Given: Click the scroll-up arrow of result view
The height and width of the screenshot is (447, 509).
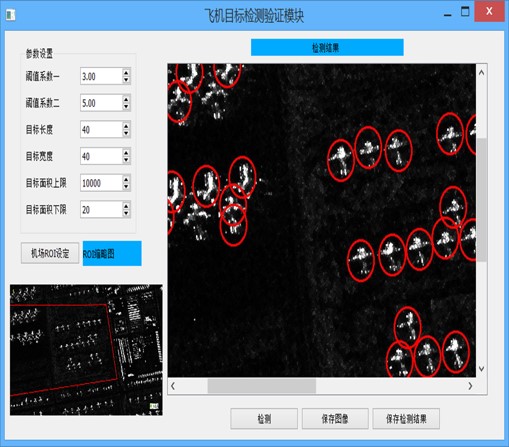Looking at the screenshot, I should (481, 72).
